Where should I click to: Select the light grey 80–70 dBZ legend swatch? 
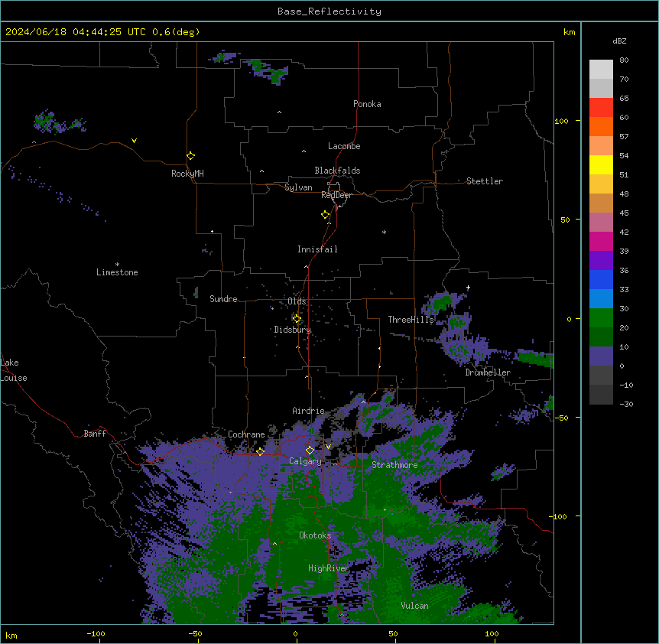[x=601, y=70]
